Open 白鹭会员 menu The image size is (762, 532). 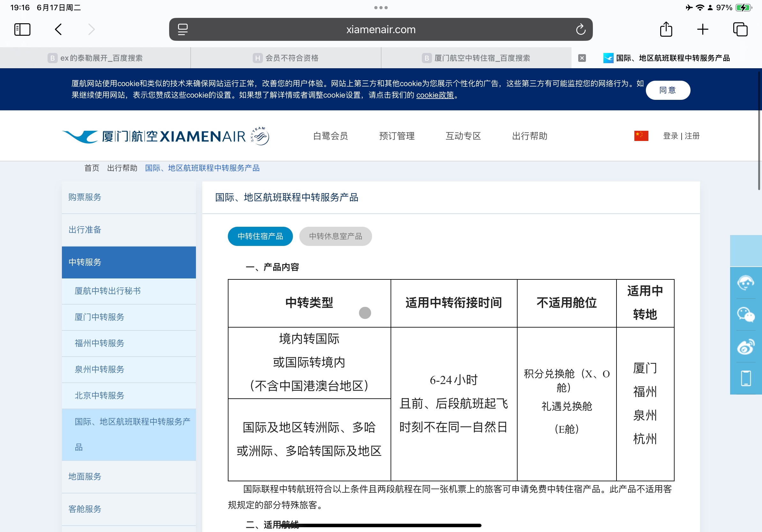330,136
